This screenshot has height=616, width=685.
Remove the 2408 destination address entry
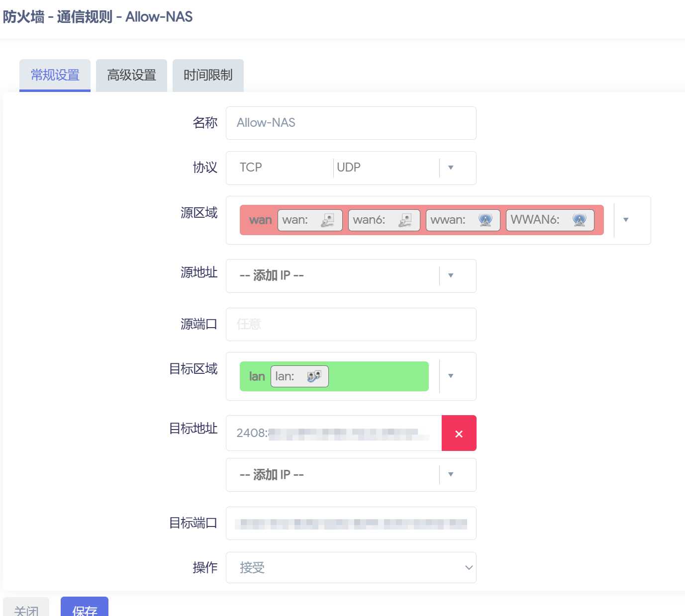click(459, 434)
